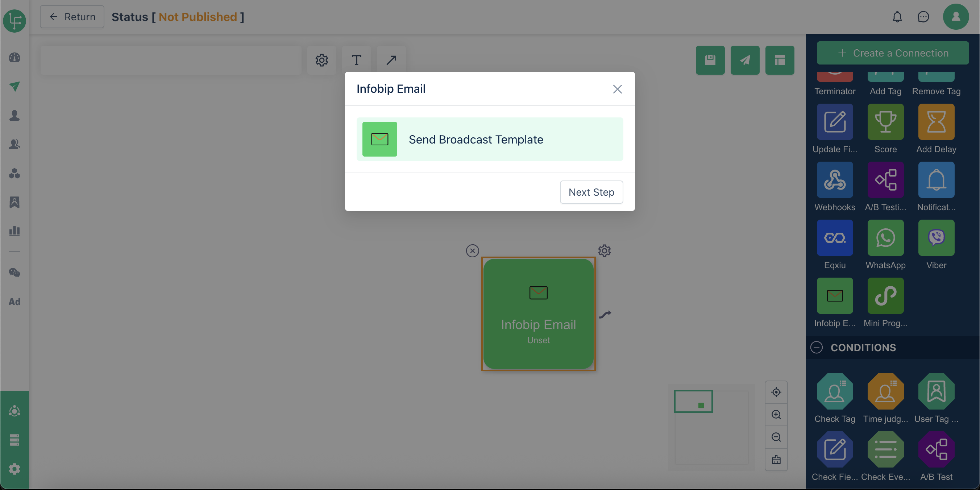The image size is (980, 490).
Task: Open the campaigns paper plane sidebar icon
Action: tap(14, 86)
